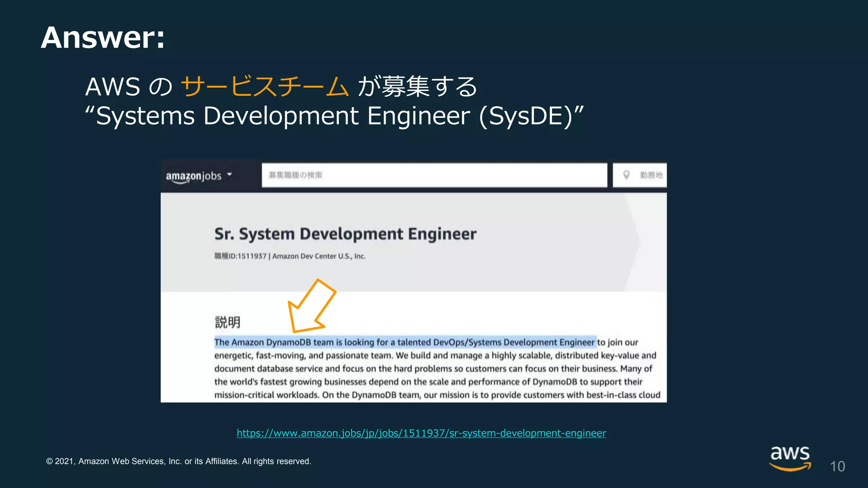Click the Systems Development Engineer (SysDE) line
Viewport: 868px width, 488px height.
pyautogui.click(x=334, y=116)
